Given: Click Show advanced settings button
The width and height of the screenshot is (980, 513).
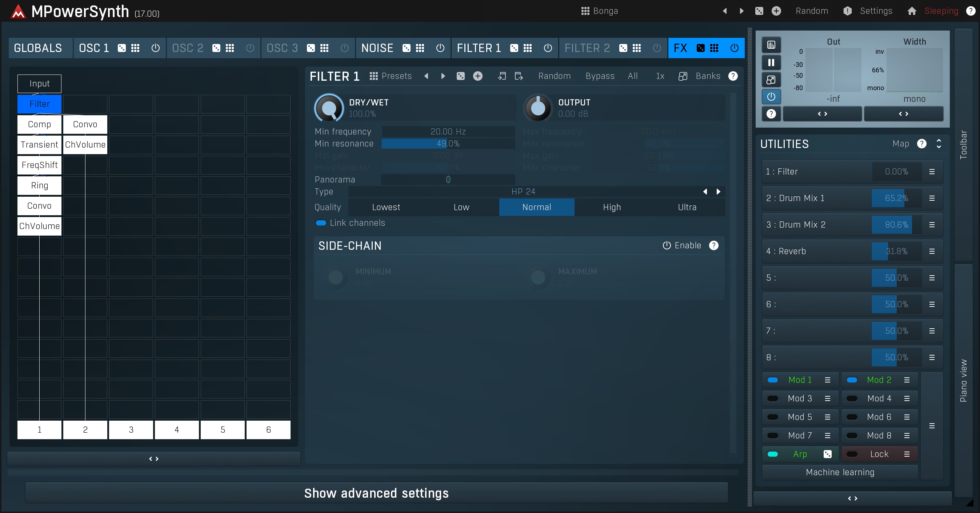Looking at the screenshot, I should coord(376,493).
